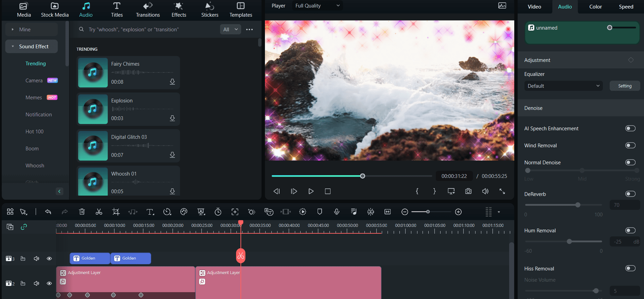Click the timeline zoom in plus button
644x299 pixels.
pyautogui.click(x=458, y=212)
